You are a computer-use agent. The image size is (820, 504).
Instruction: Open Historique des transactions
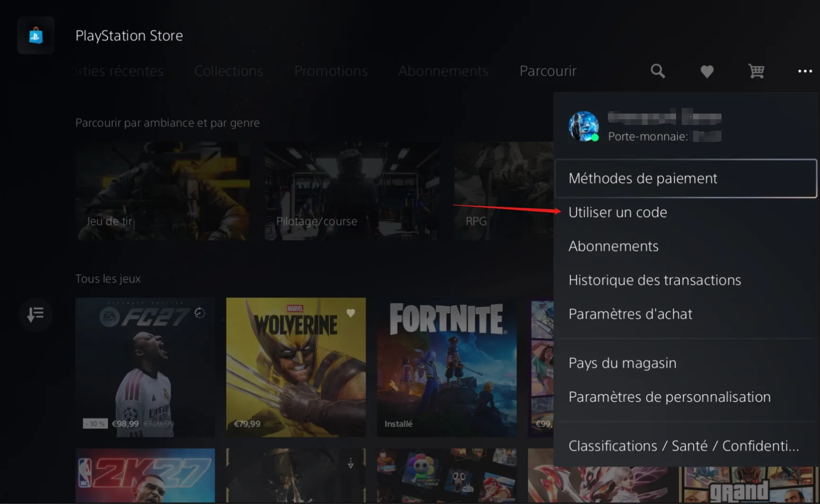tap(686, 280)
